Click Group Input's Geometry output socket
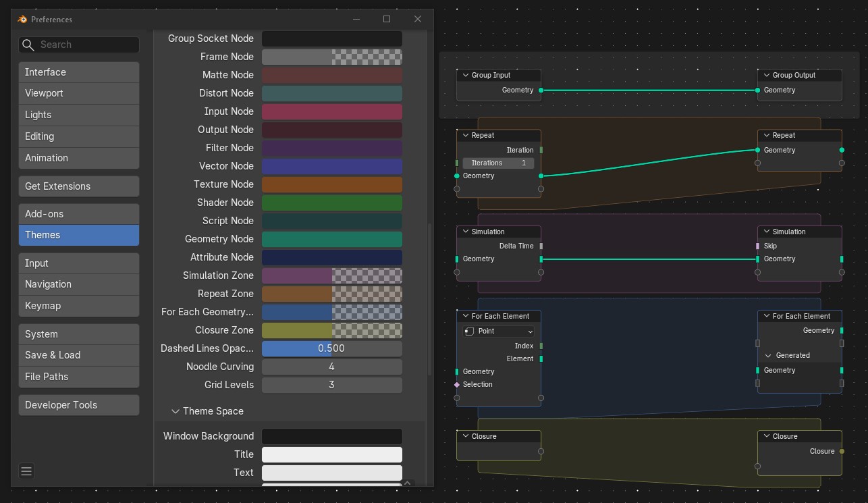This screenshot has width=868, height=503. pyautogui.click(x=541, y=90)
